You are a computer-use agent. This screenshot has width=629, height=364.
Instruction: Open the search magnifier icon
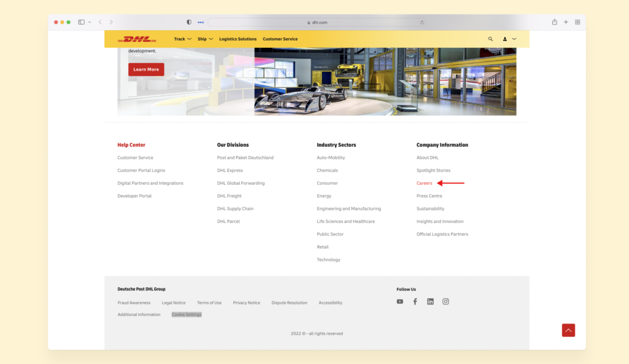coord(490,39)
